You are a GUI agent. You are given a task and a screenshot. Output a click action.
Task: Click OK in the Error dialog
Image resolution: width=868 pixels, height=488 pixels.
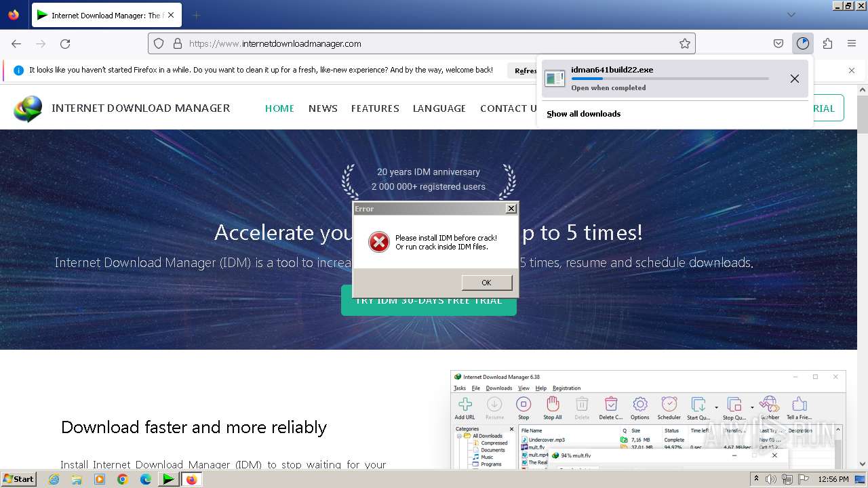click(x=486, y=283)
